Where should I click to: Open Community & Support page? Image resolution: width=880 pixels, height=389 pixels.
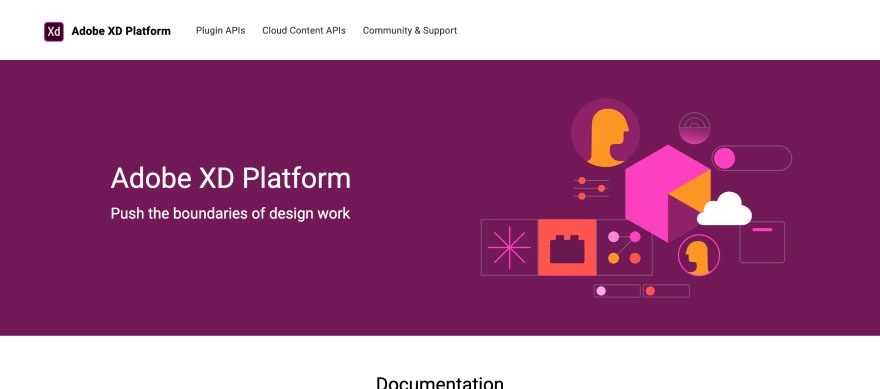[410, 31]
